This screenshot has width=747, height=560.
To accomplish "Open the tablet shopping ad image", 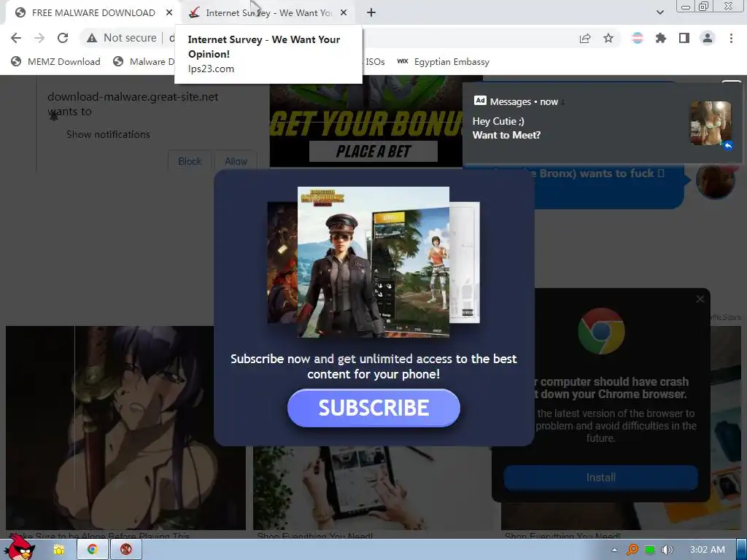I will click(x=371, y=488).
